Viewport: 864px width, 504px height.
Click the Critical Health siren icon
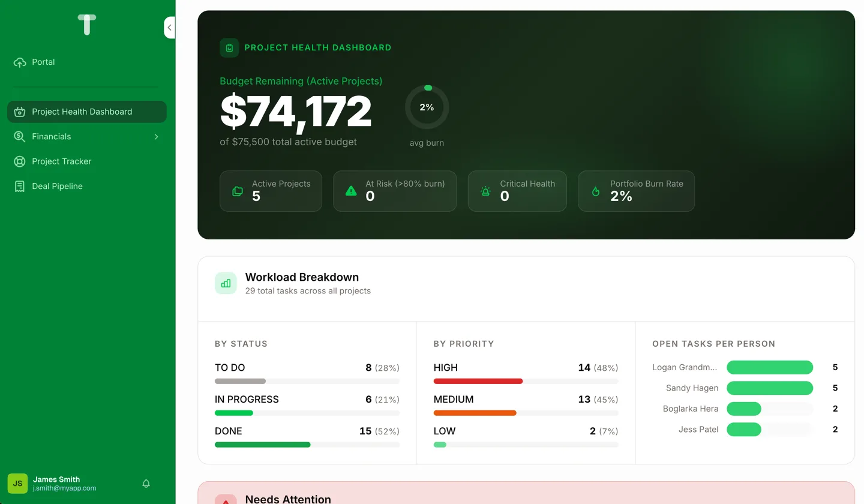pyautogui.click(x=485, y=191)
